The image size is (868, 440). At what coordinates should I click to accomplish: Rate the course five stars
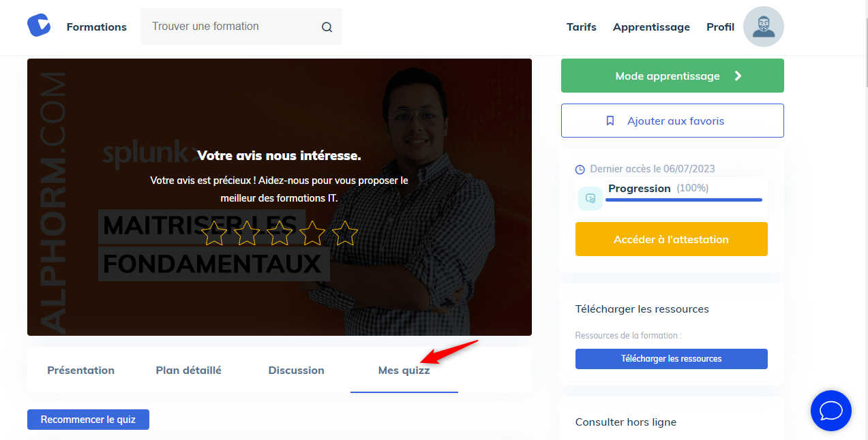point(344,233)
